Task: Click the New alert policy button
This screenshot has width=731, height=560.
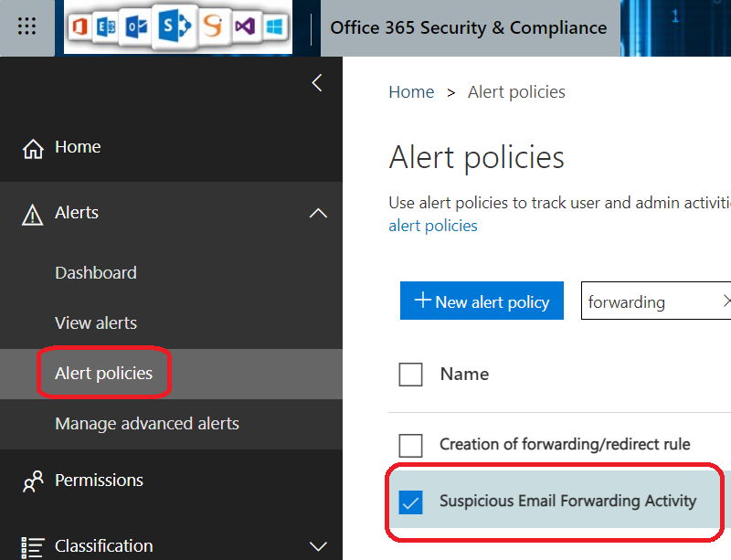Action: click(x=482, y=301)
